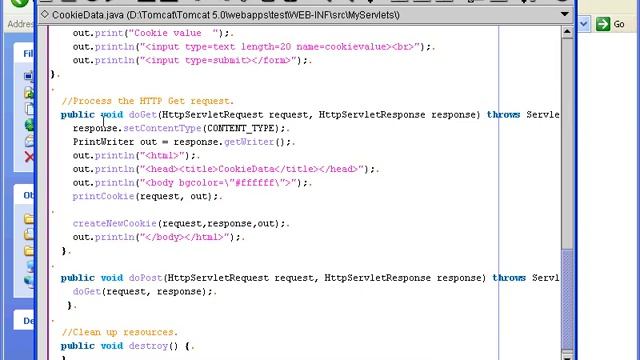Click the throws keyword on the doPost line
The height and width of the screenshot is (360, 640).
click(x=509, y=278)
